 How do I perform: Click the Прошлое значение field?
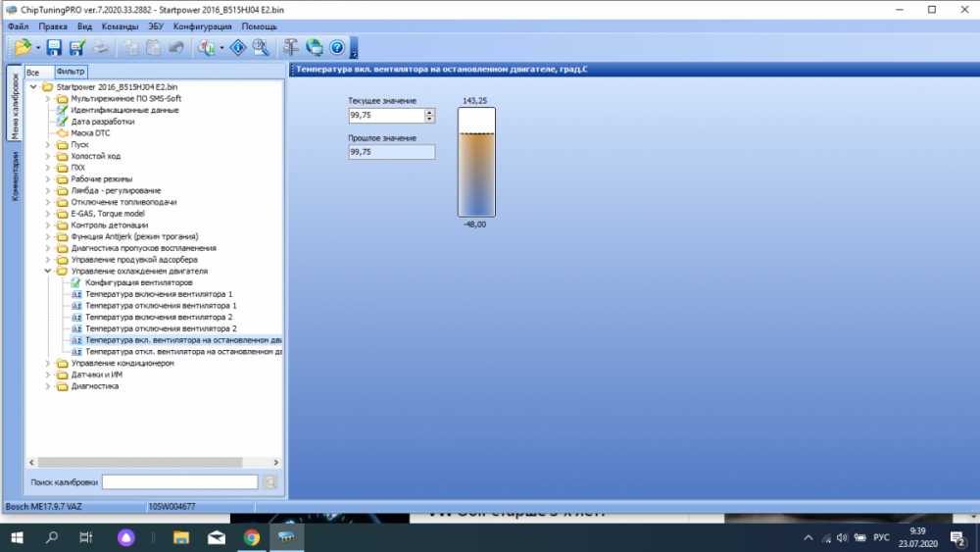[x=391, y=152]
